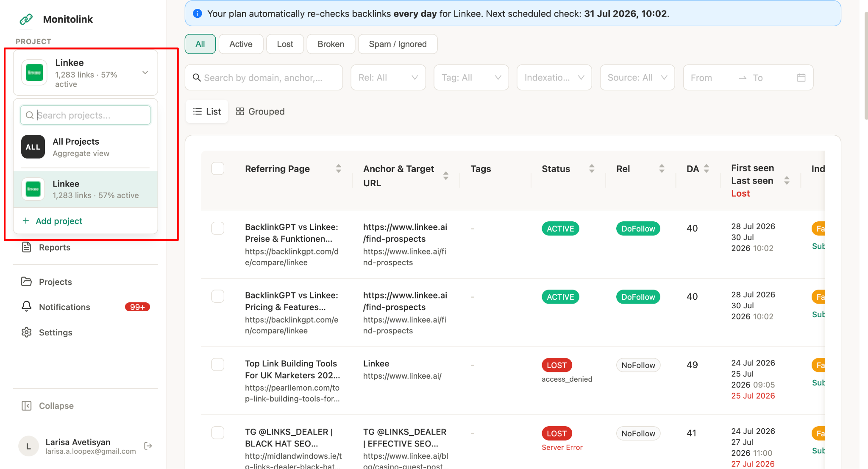Screen dimensions: 868x469
Task: Open backlinkgpt.com/de/compare/linkee referring URL
Action: [292, 257]
